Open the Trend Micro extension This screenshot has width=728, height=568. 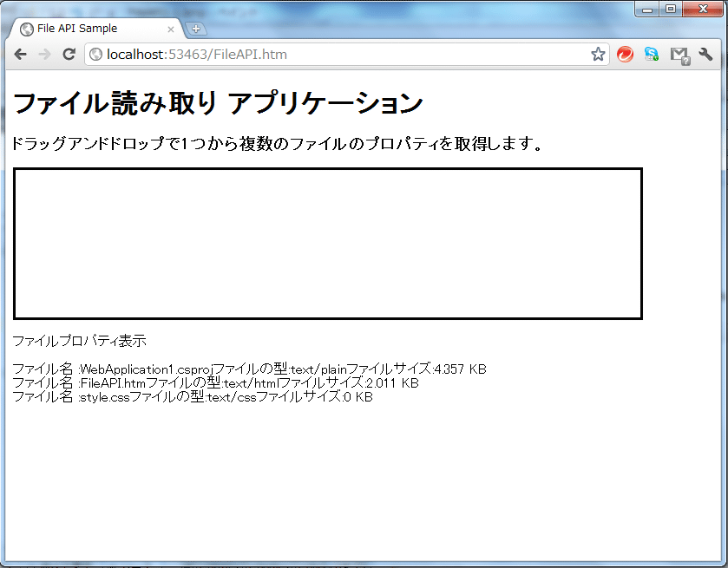click(x=624, y=53)
